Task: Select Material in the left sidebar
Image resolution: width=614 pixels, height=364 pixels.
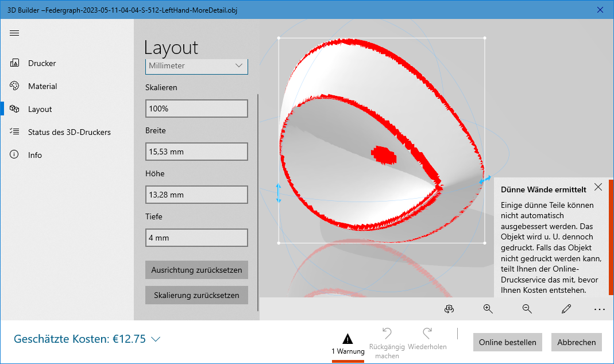Action: pyautogui.click(x=43, y=86)
